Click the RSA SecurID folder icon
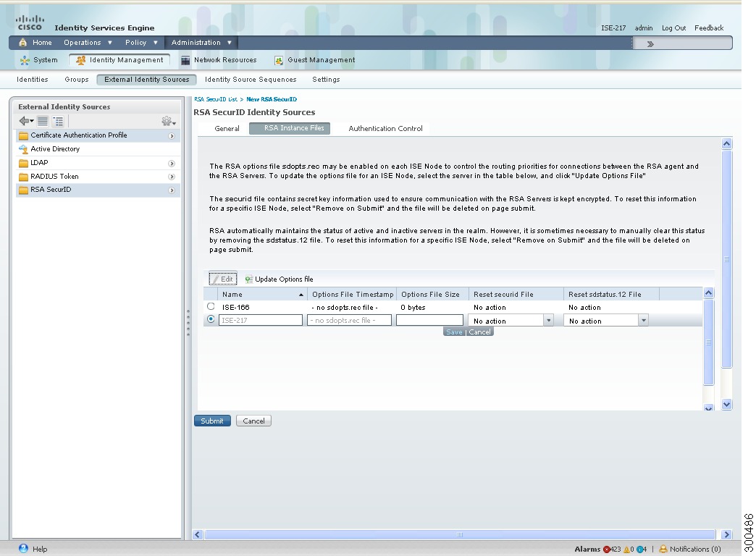 (x=23, y=190)
